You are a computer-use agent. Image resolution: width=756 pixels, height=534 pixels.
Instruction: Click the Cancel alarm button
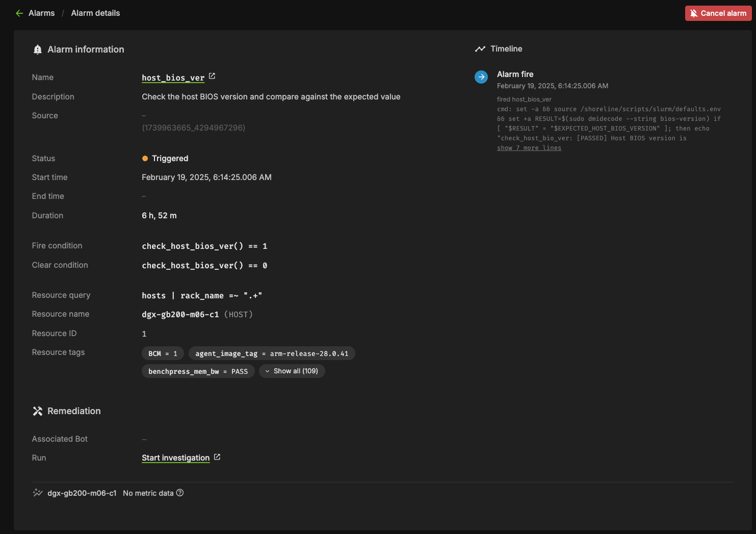point(718,13)
